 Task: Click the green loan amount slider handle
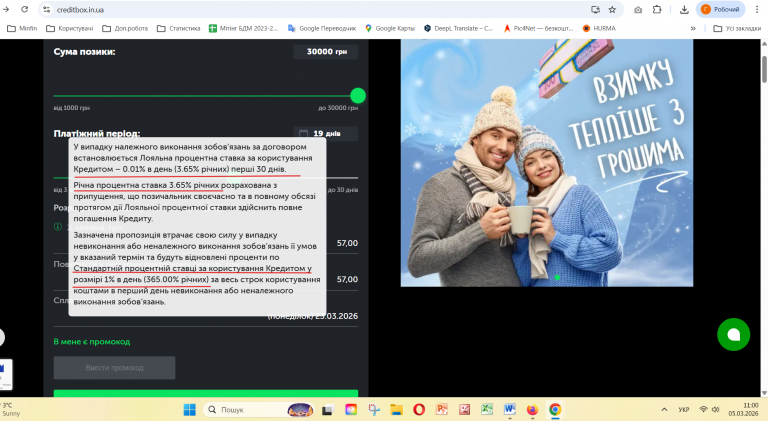[x=358, y=95]
